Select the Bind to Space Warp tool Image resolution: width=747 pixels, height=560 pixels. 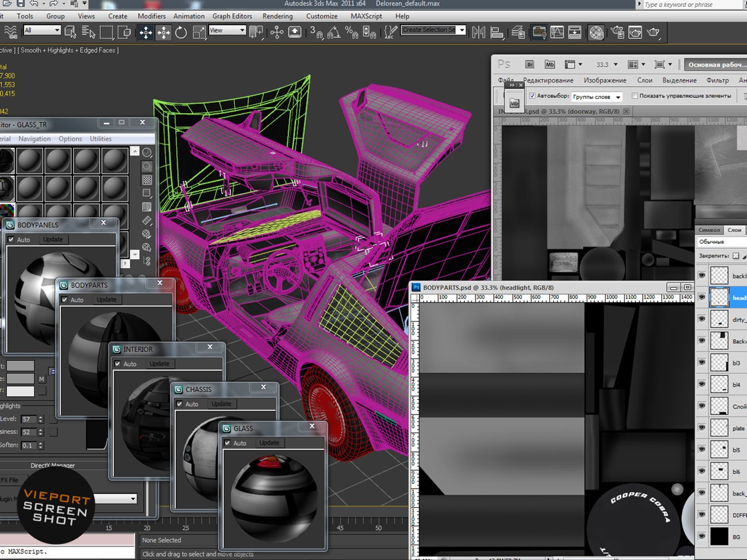pos(10,33)
